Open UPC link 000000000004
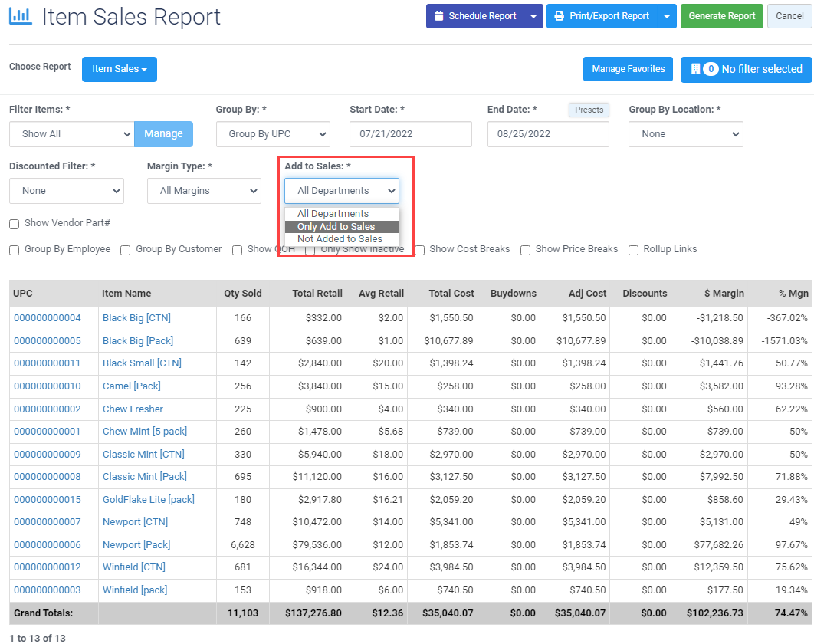The image size is (814, 644). (48, 318)
